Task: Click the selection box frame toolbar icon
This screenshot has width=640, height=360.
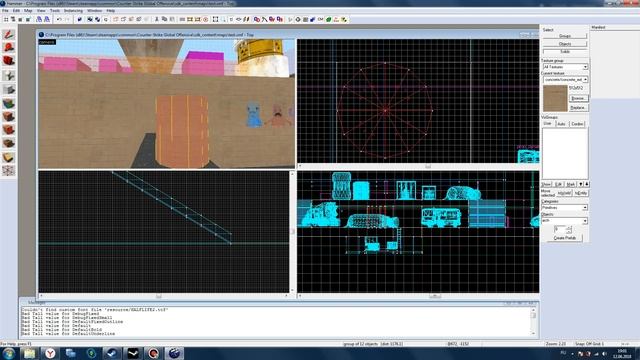Action: pyautogui.click(x=216, y=19)
